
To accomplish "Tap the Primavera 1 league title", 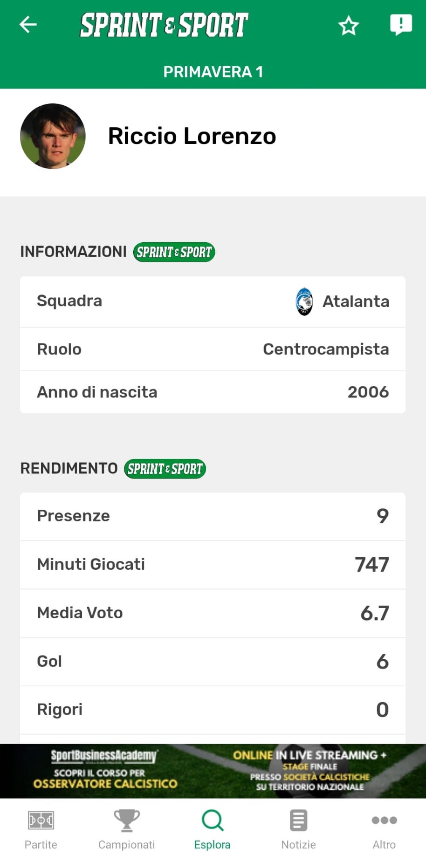I will click(213, 72).
